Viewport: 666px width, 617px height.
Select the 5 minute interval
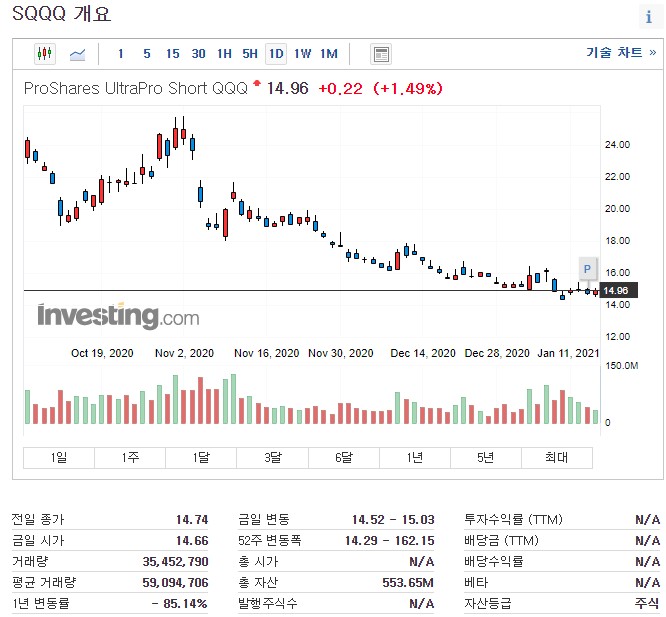[147, 54]
